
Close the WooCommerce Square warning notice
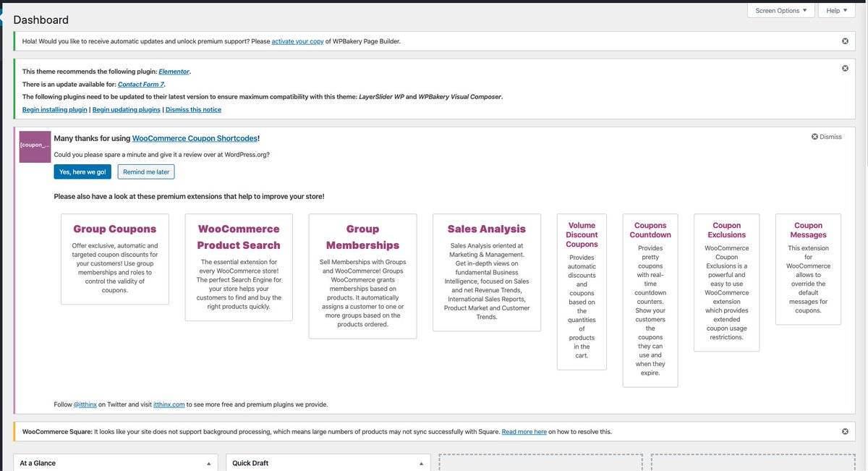845,432
